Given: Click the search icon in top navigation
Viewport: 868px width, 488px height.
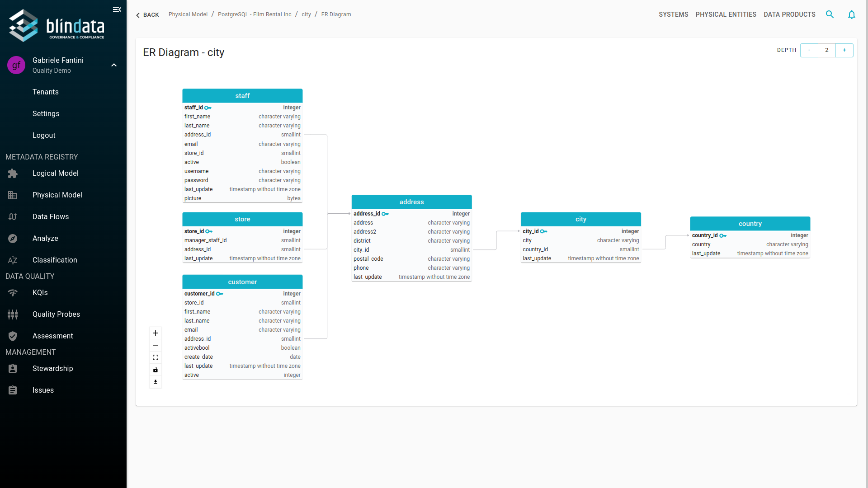Looking at the screenshot, I should pos(830,14).
